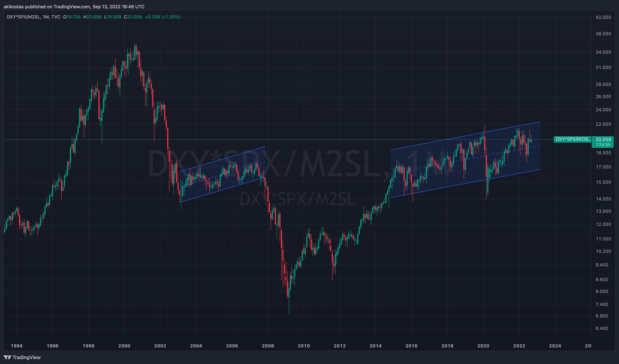Click the current price tag 20.058
Image resolution: width=619 pixels, height=364 pixels.
(603, 139)
